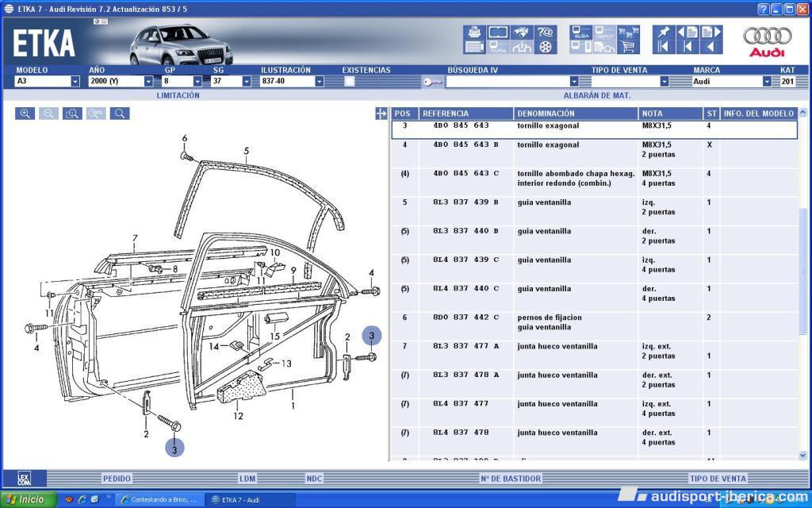812x508 pixels.
Task: Click the zoom area magnifier icon
Action: [x=72, y=114]
